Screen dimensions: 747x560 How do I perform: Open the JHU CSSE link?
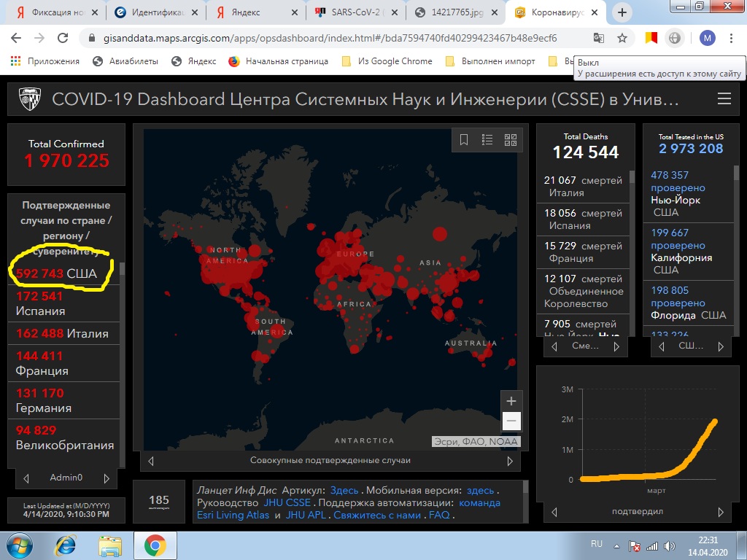287,503
